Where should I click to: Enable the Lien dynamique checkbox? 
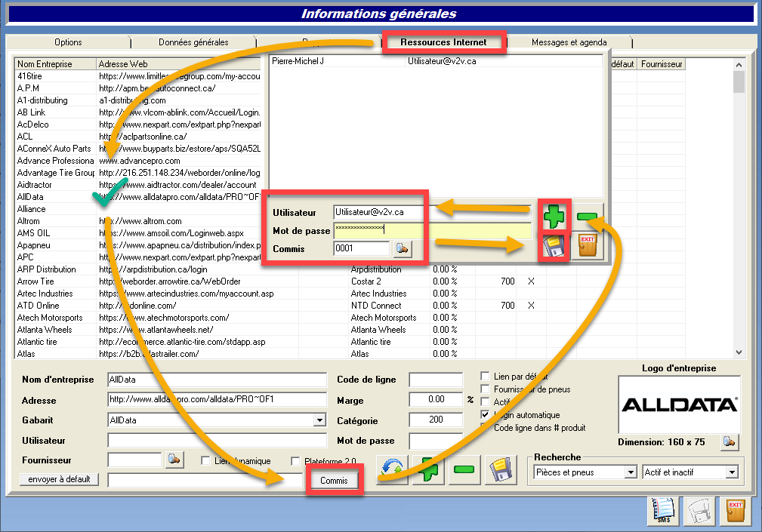(205, 460)
